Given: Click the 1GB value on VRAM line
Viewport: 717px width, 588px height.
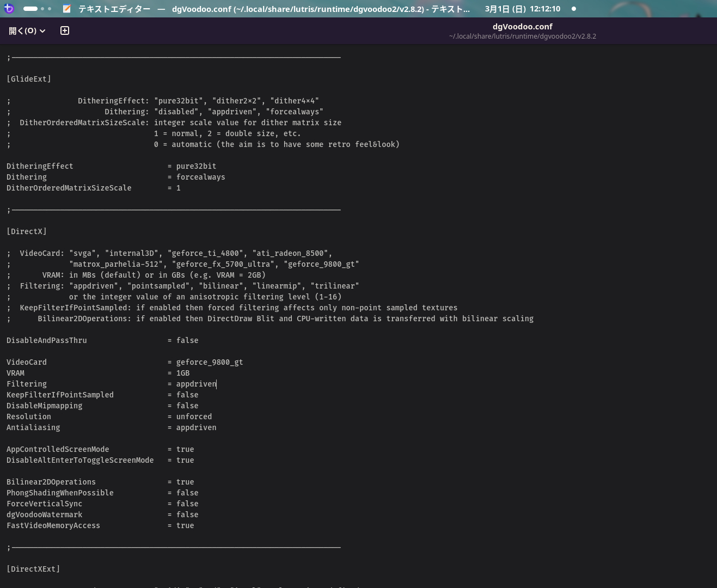Looking at the screenshot, I should pos(183,373).
